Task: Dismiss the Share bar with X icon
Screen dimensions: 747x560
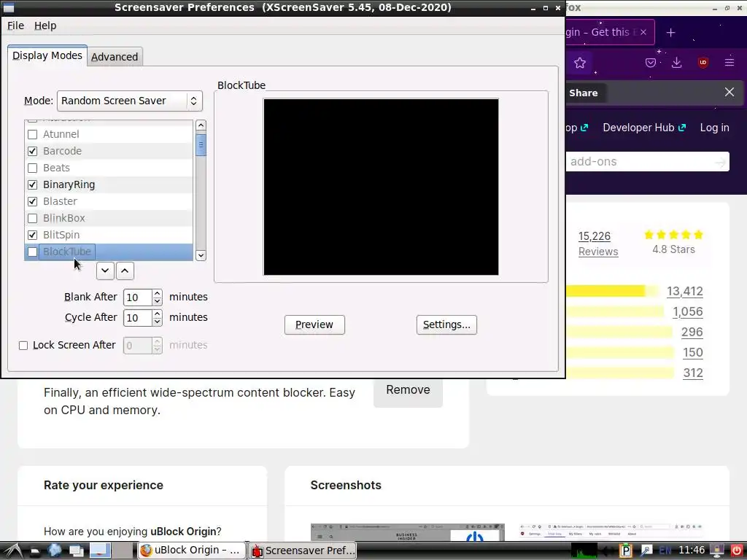Action: coord(729,92)
